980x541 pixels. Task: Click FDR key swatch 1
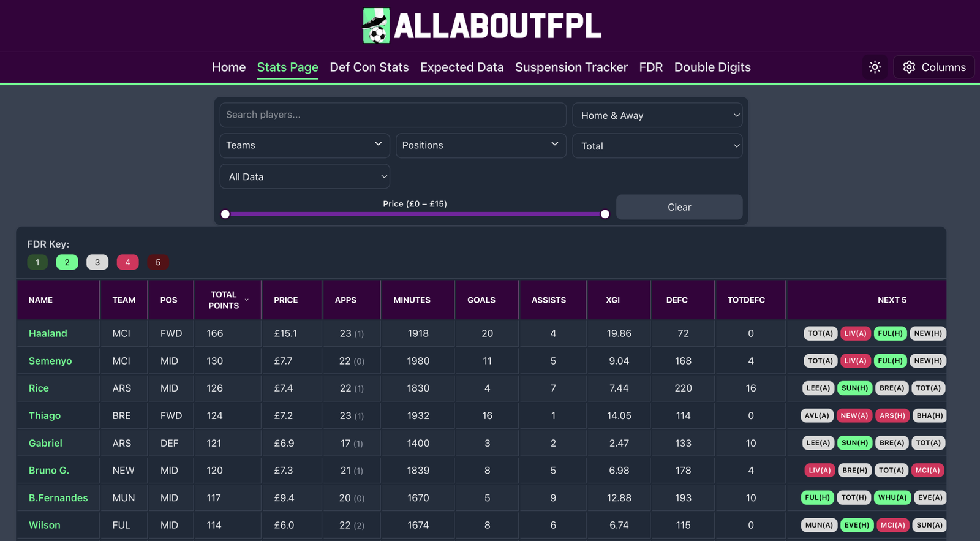point(37,262)
